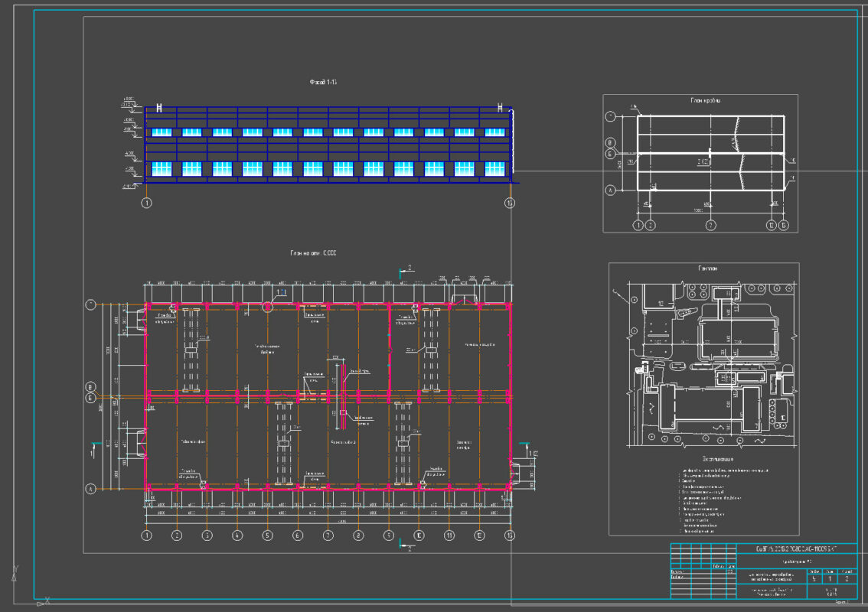
Task: Pick axis bubble A left of floor plan
Action: (x=91, y=489)
